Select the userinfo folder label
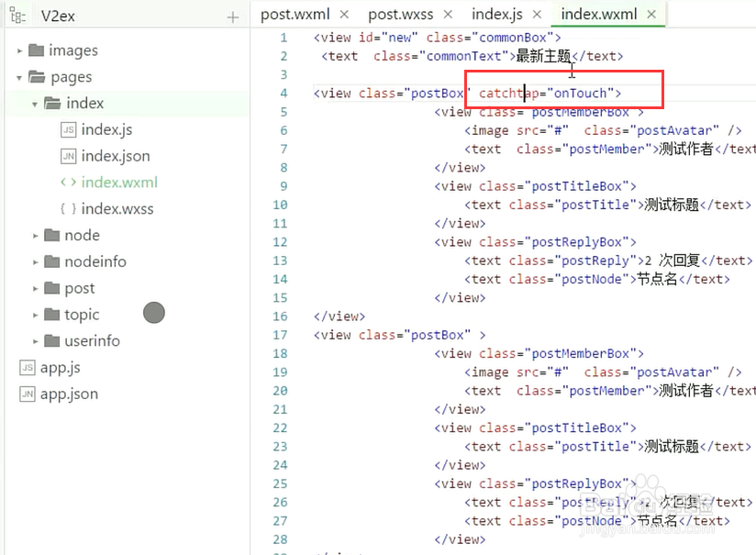The image size is (756, 555). tap(92, 341)
